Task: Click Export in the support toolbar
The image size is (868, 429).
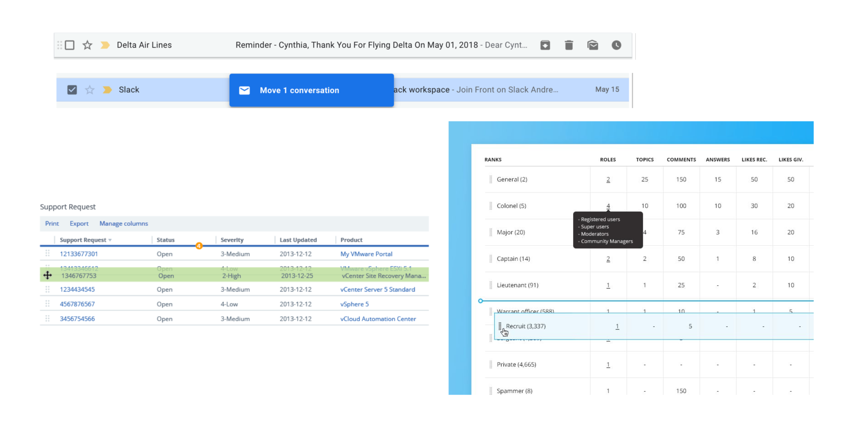Action: (x=79, y=224)
